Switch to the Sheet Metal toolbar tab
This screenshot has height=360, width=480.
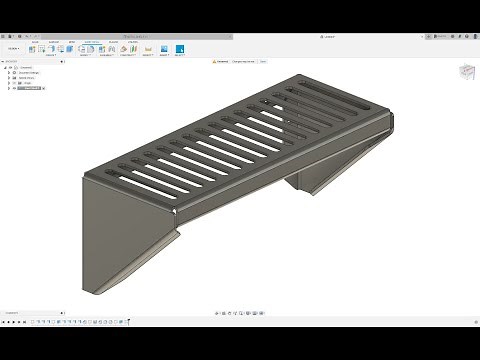coord(92,42)
